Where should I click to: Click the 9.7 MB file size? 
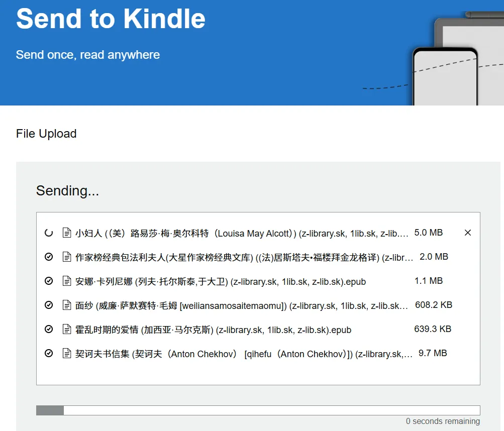click(433, 353)
